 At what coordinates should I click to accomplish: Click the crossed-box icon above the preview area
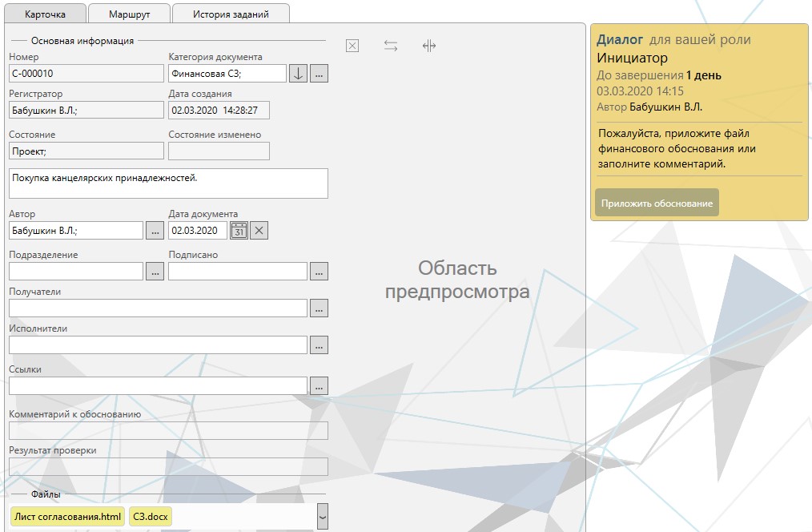pyautogui.click(x=352, y=46)
